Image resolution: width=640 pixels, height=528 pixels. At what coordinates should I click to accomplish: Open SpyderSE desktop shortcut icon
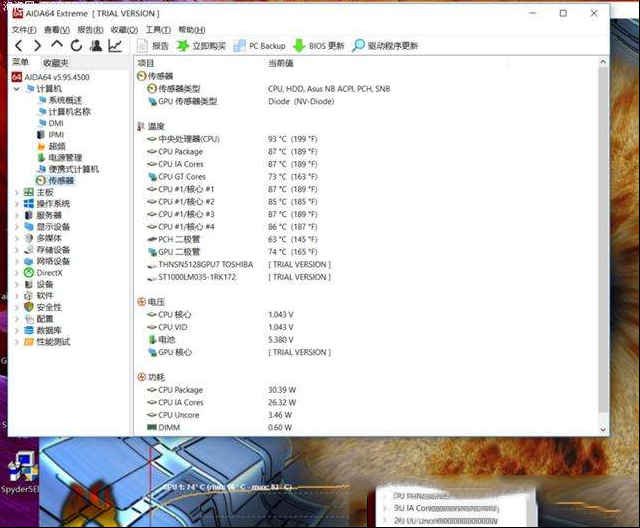[19, 473]
